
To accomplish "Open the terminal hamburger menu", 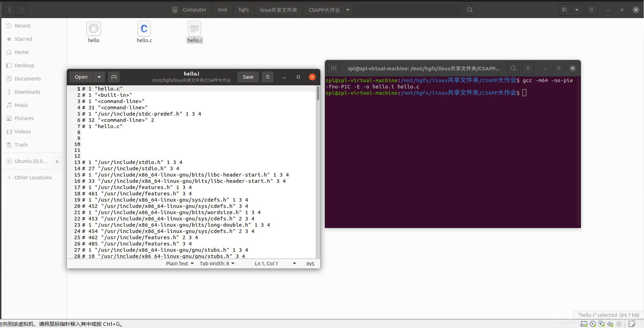I will click(x=528, y=68).
